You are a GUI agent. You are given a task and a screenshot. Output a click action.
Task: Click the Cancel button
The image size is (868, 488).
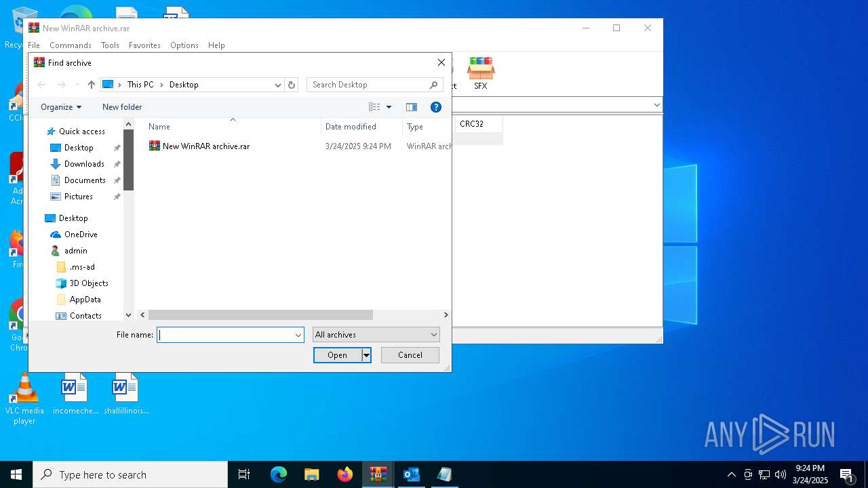pyautogui.click(x=410, y=355)
